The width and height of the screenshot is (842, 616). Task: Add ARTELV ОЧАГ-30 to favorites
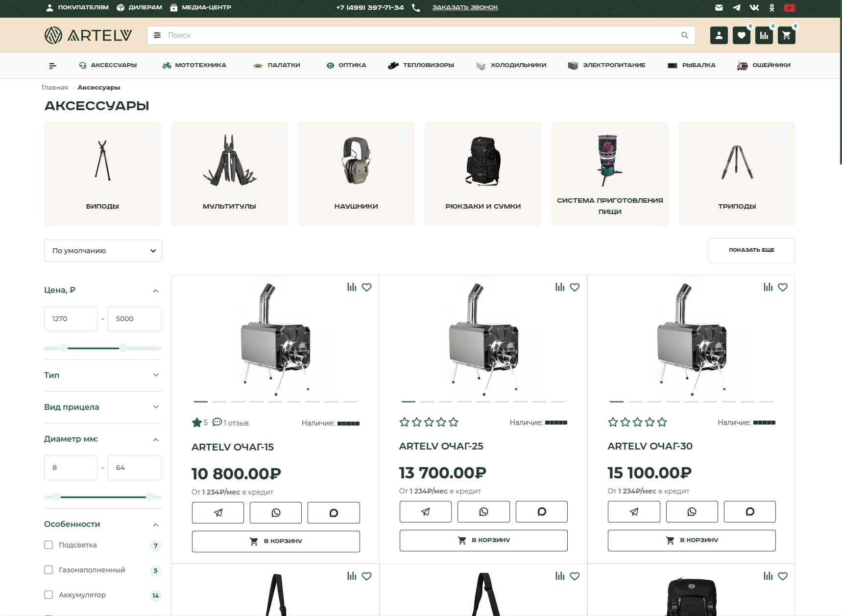tap(783, 287)
